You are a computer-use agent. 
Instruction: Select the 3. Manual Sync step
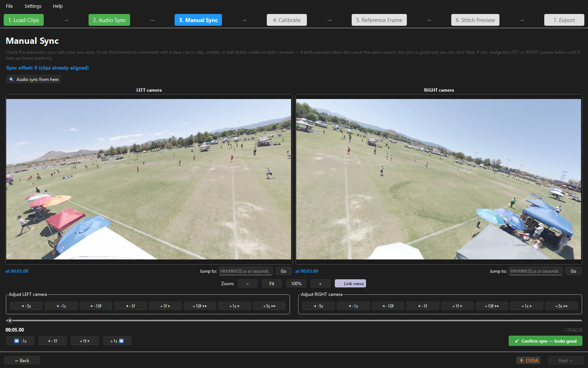tap(198, 20)
